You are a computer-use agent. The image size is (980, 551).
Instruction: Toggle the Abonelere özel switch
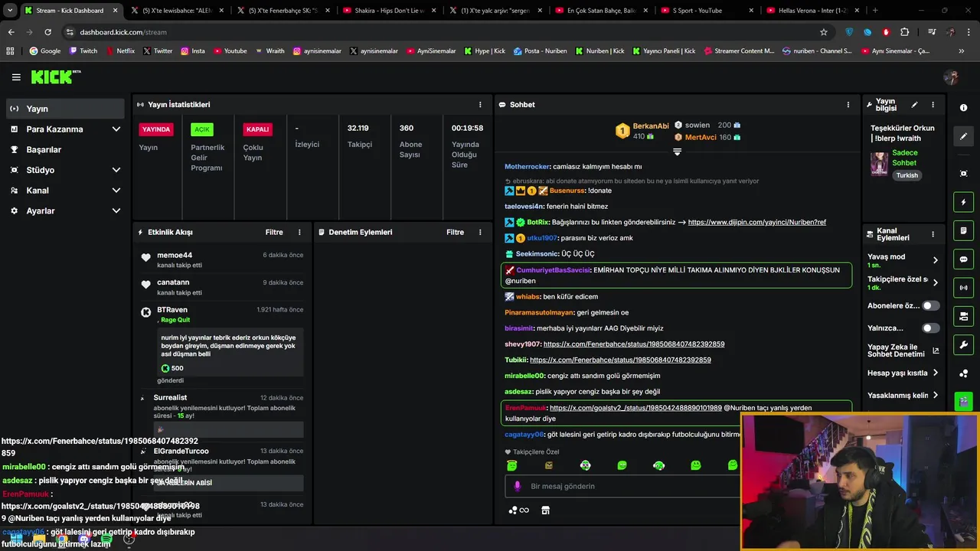[930, 305]
